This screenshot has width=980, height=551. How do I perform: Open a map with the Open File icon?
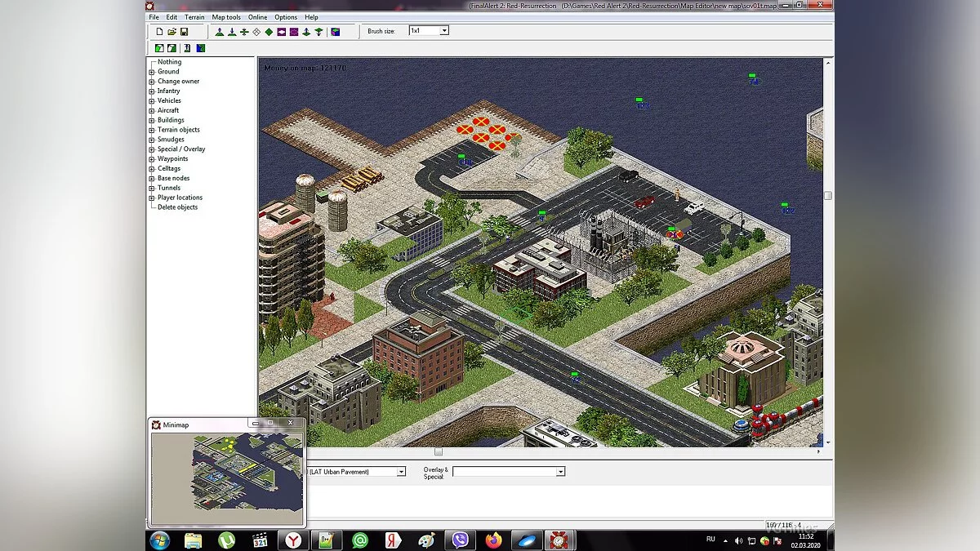(x=171, y=32)
